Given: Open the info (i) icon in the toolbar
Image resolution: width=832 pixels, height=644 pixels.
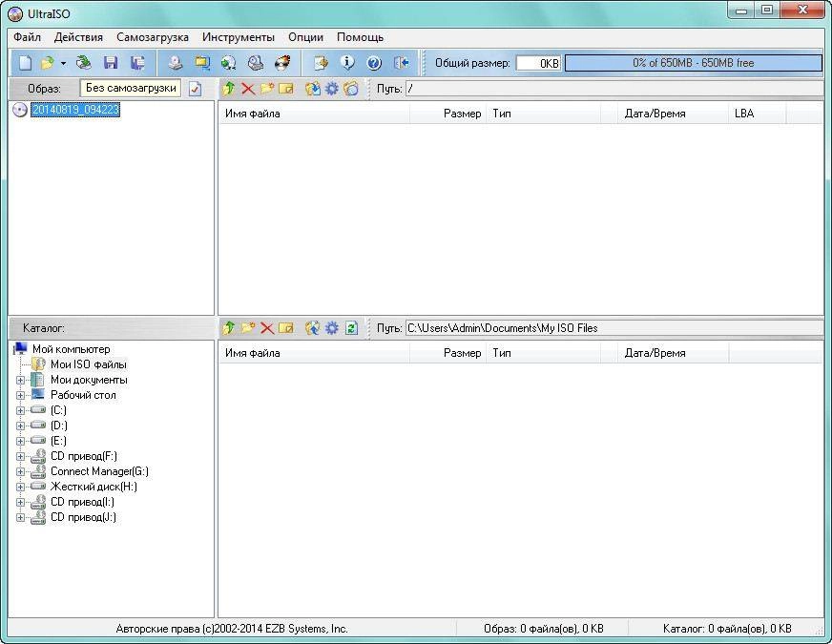Looking at the screenshot, I should tap(347, 63).
